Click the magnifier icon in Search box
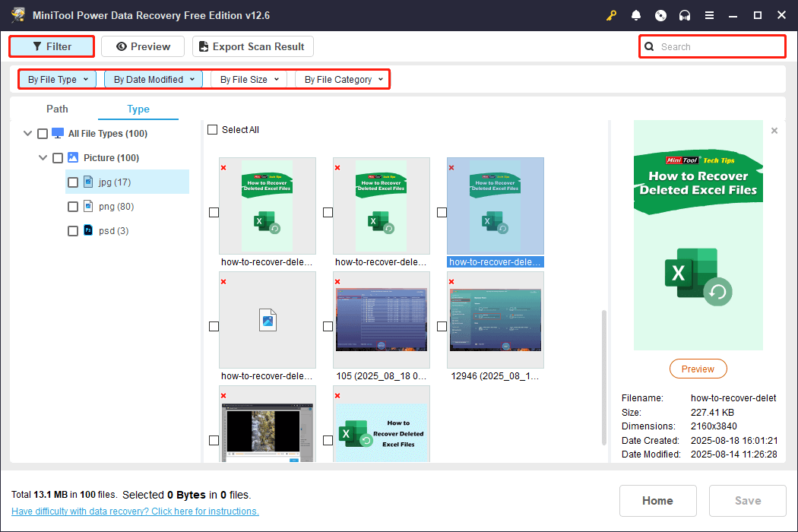 [x=649, y=47]
